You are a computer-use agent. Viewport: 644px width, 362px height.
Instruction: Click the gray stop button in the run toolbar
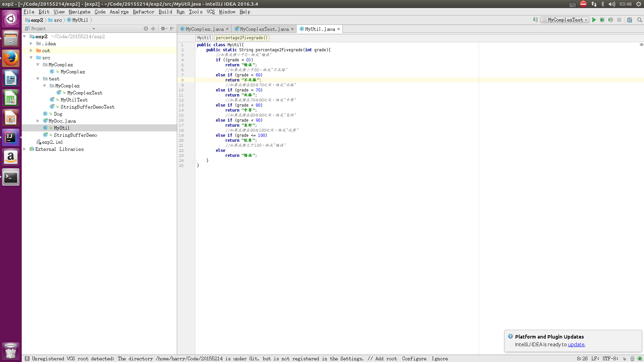pos(619,20)
